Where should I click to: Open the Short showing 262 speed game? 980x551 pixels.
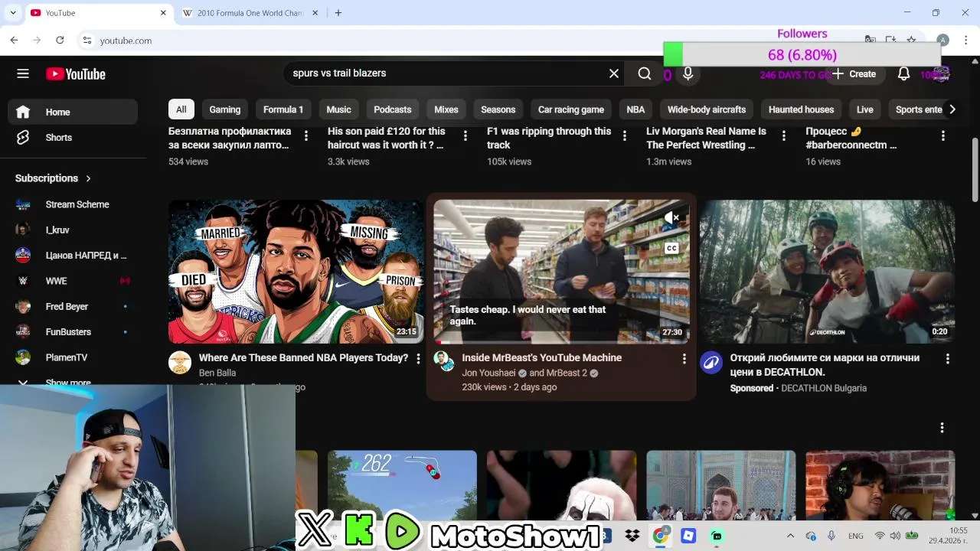[402, 484]
